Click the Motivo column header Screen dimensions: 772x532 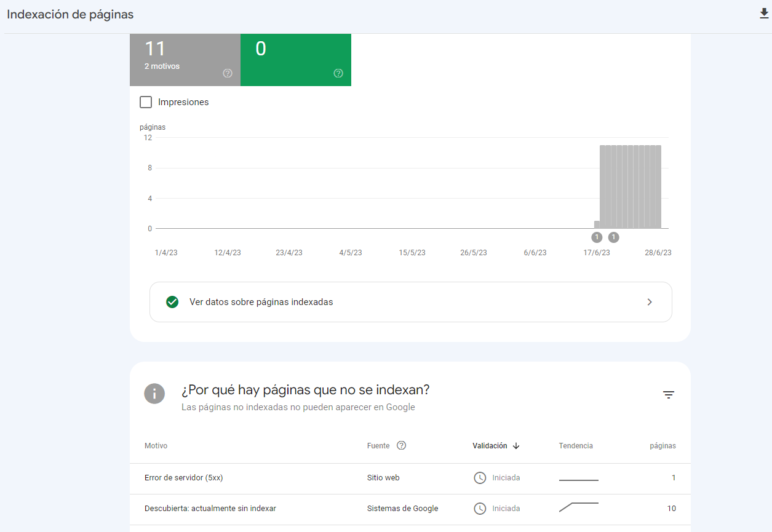(156, 446)
